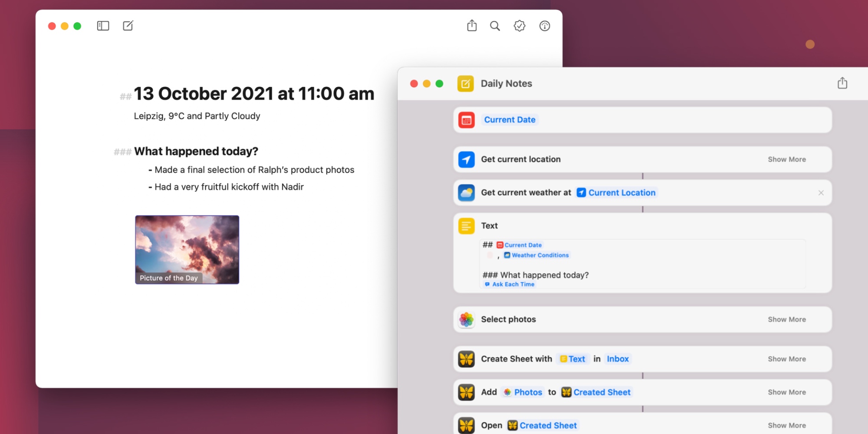Expand Show More on Get current location

coord(787,159)
